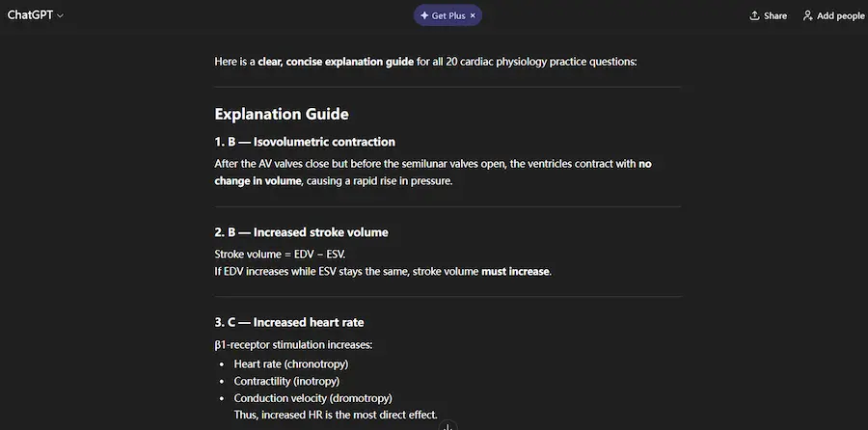Click the scroll-to-bottom arrow icon
This screenshot has height=430, width=868.
click(x=448, y=426)
